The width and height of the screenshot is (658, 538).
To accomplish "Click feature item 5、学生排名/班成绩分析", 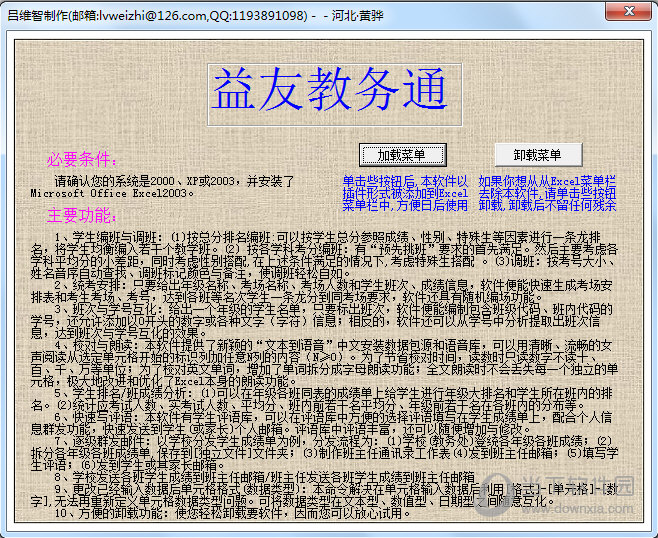I will (322, 400).
